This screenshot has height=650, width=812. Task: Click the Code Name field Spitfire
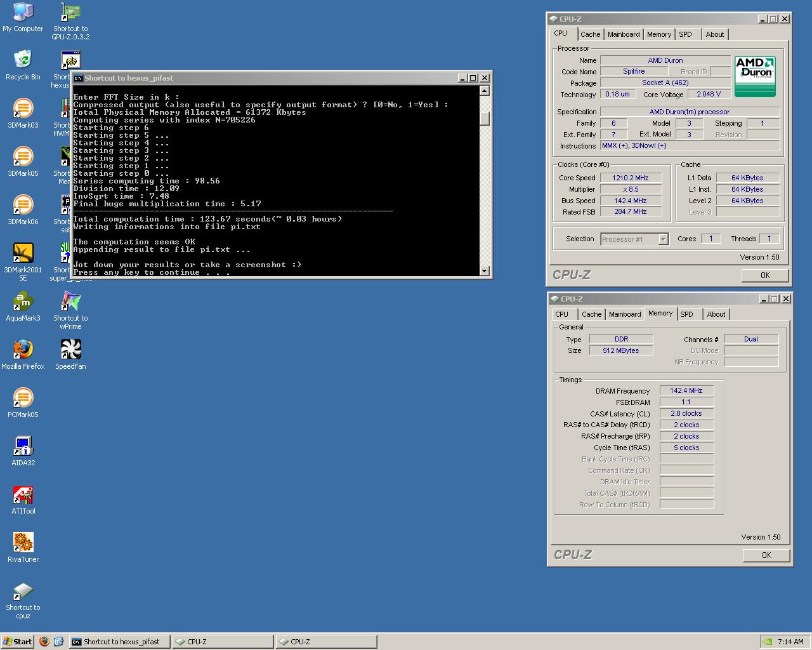[x=634, y=71]
